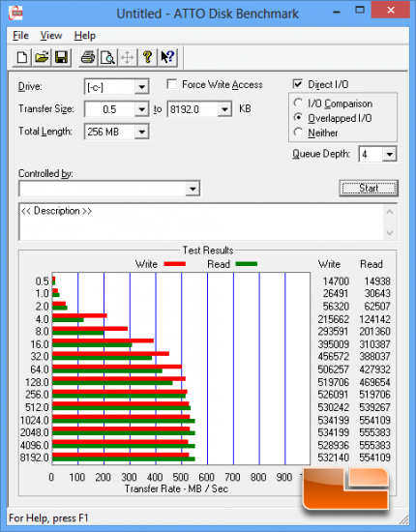This screenshot has width=416, height=532.
Task: Click the ATTO application icon in title bar
Action: pyautogui.click(x=15, y=14)
